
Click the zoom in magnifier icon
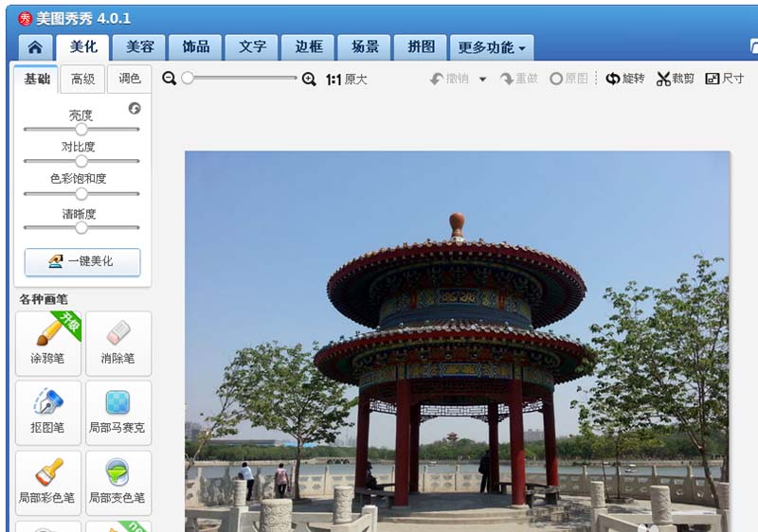pyautogui.click(x=309, y=79)
